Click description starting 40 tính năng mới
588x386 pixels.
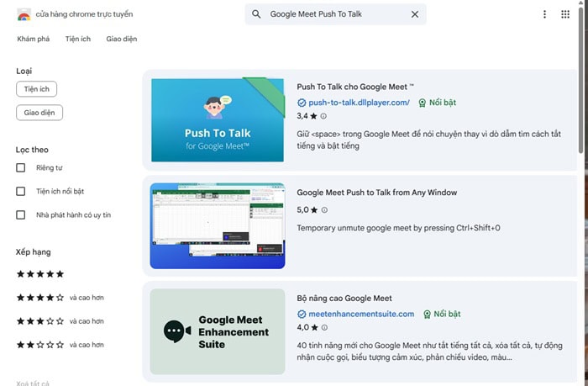point(430,351)
